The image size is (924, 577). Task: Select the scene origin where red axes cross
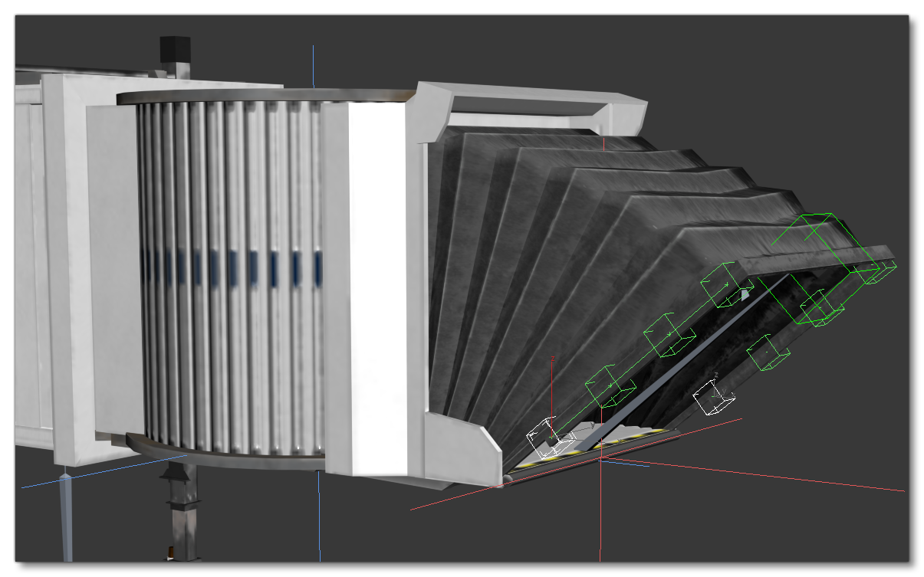pos(601,457)
